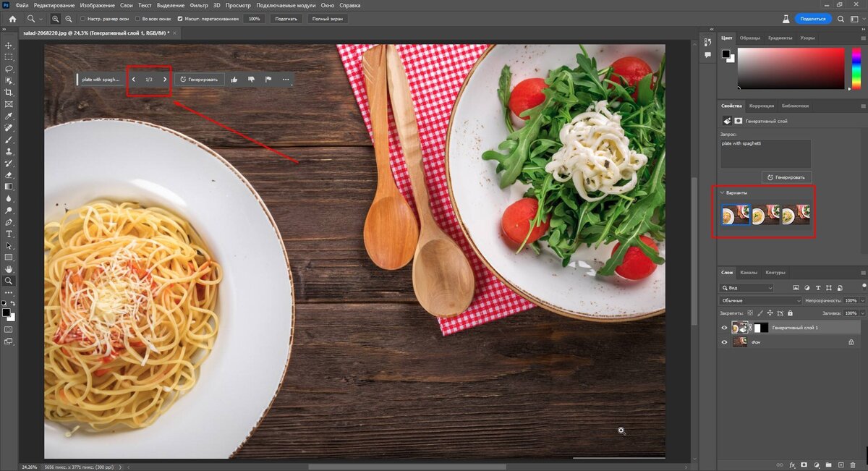
Task: Click the hue slider strip
Action: point(855,69)
